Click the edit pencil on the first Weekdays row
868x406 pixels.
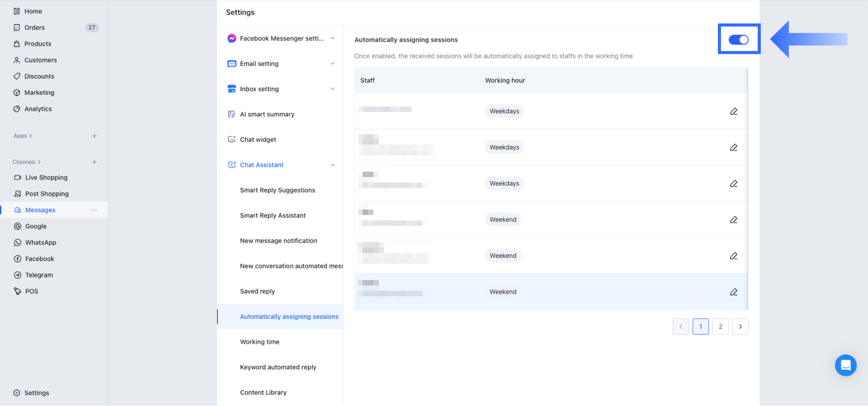click(733, 111)
